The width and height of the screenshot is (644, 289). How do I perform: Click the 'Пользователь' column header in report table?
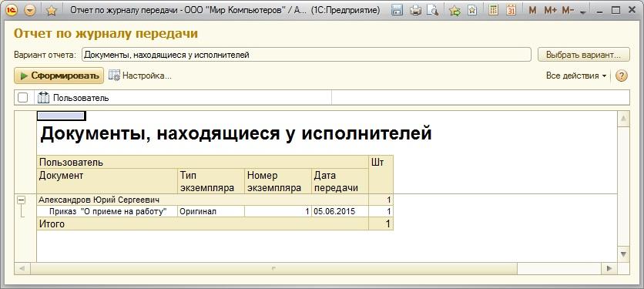(x=203, y=162)
